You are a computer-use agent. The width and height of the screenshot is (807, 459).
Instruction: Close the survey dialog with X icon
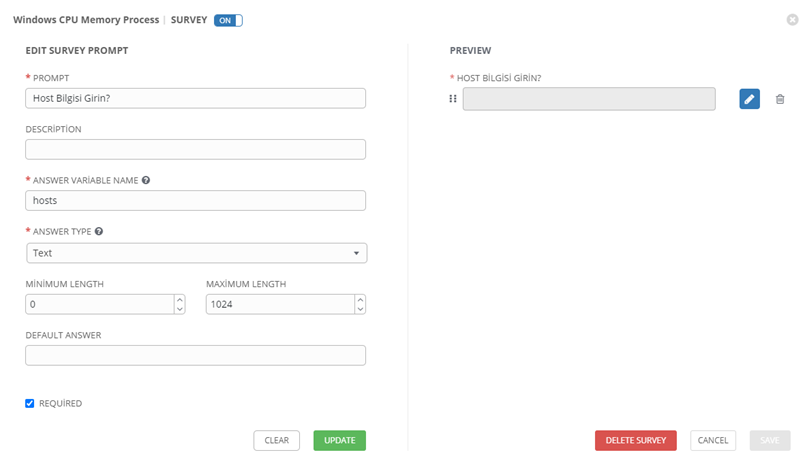[x=792, y=20]
